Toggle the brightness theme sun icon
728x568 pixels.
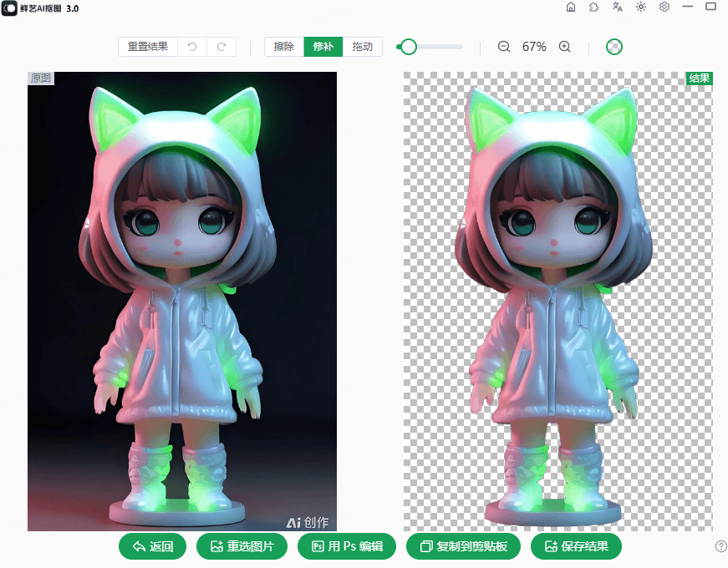[641, 7]
